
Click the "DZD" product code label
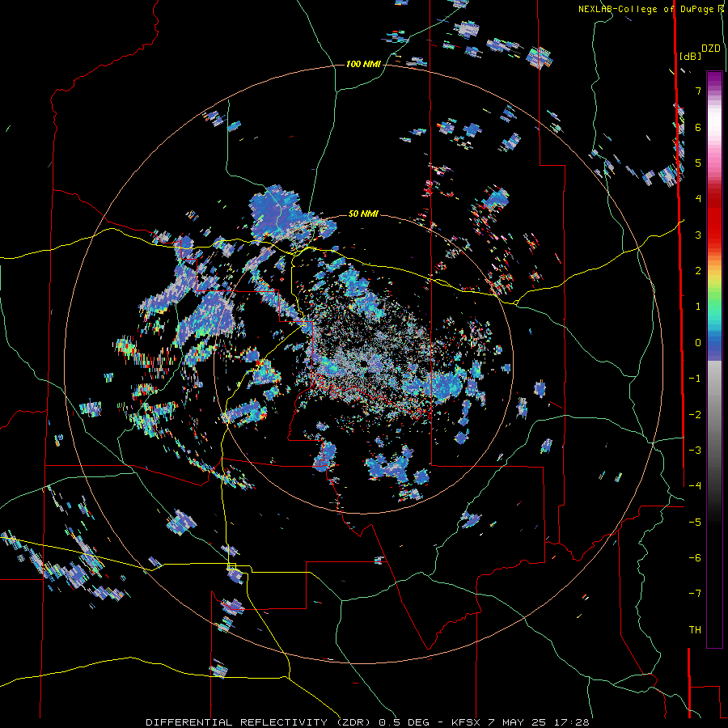711,49
